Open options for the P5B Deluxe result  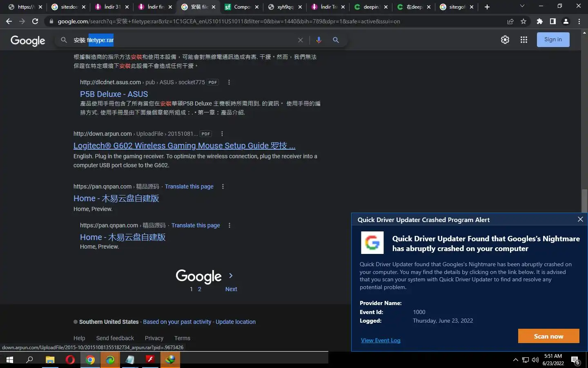coord(229,82)
